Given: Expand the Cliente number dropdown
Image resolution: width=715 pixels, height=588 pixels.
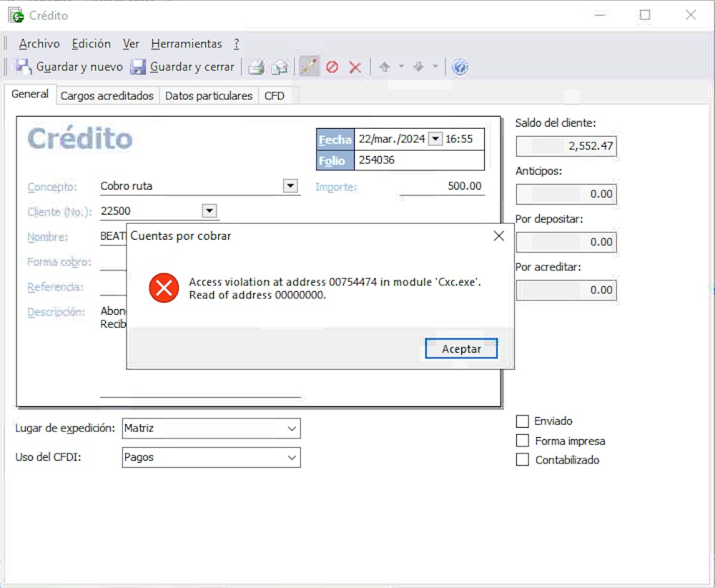Looking at the screenshot, I should [208, 211].
